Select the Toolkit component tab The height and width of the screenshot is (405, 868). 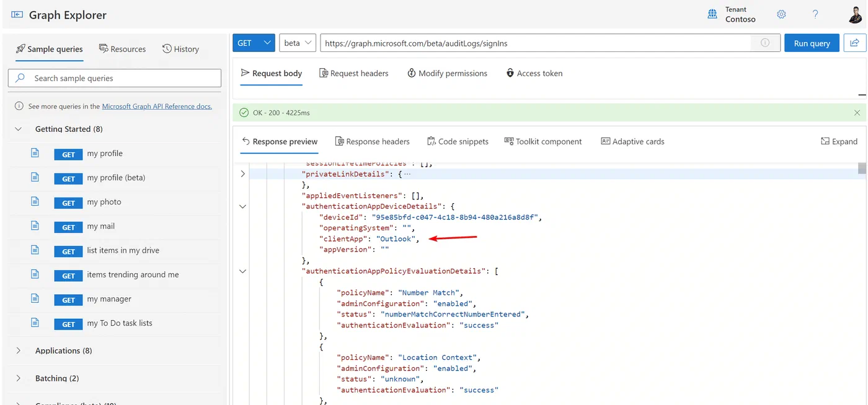tap(542, 141)
